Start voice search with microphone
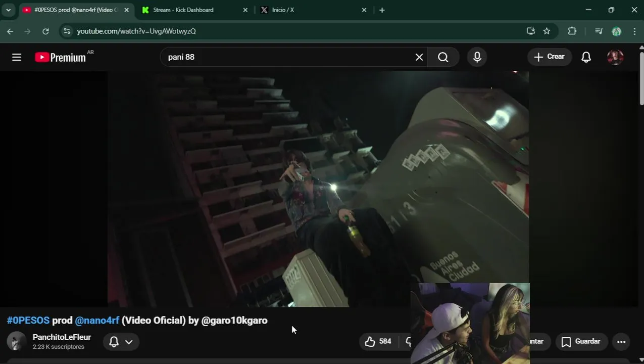This screenshot has height=364, width=644. pyautogui.click(x=477, y=57)
